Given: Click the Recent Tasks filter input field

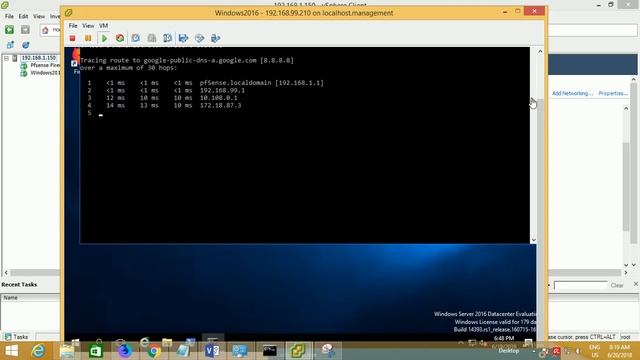Looking at the screenshot, I should [x=580, y=285].
